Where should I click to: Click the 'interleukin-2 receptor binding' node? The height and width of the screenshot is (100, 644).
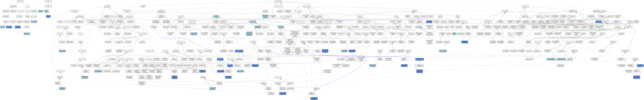18,27
